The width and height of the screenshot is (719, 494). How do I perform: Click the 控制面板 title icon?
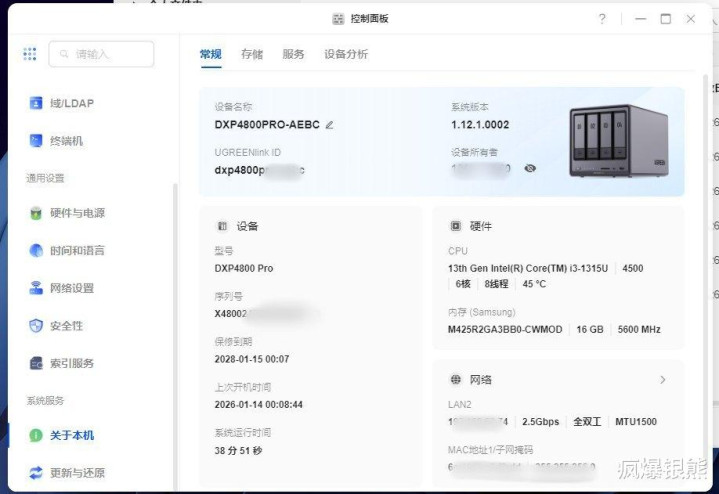point(338,19)
